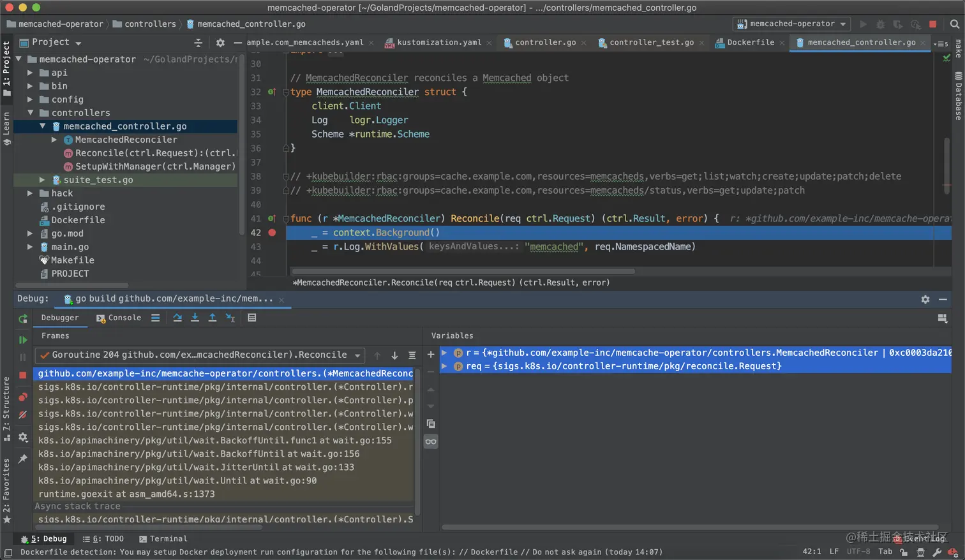Switch to the Console tab
Viewport: 965px width, 560px height.
pos(119,318)
